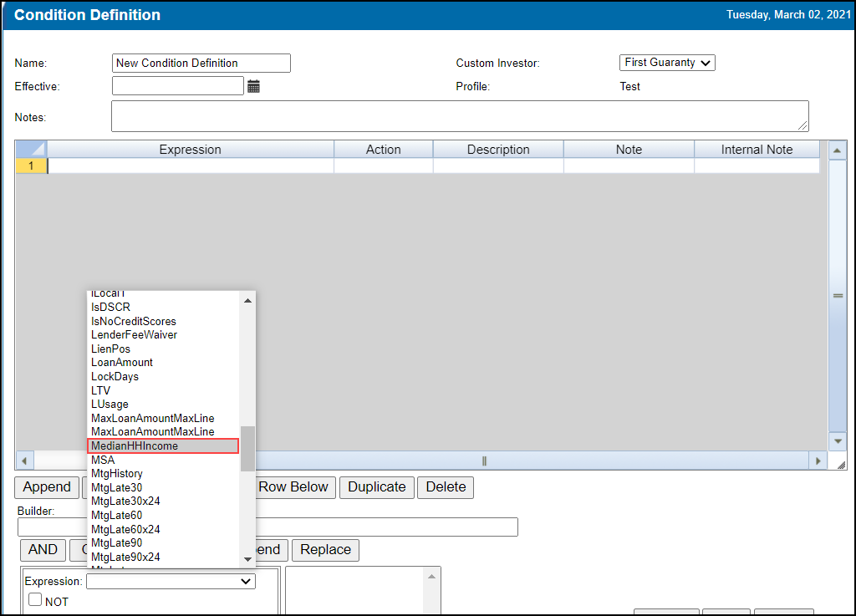Click the grid horizontal scrollbar thumb
The image size is (856, 616).
(x=484, y=461)
